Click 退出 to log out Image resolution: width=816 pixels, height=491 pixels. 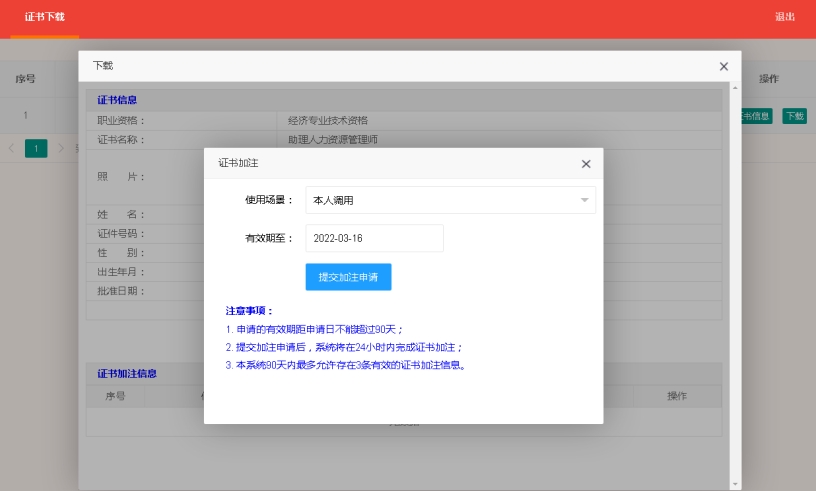(x=785, y=17)
